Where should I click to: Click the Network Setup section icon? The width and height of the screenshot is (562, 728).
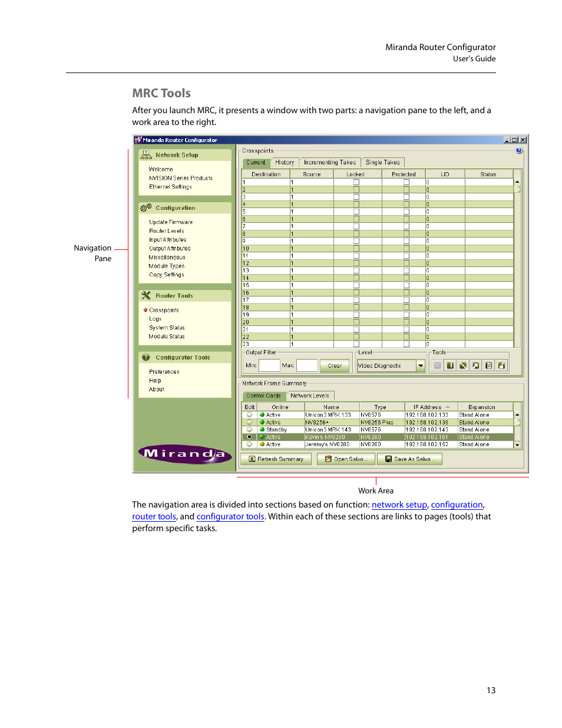click(x=146, y=155)
